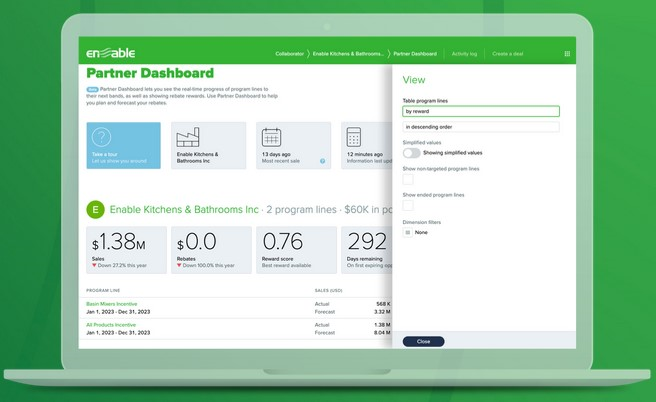Click 'Down 100.0% this year' text
The image size is (656, 402).
point(209,266)
